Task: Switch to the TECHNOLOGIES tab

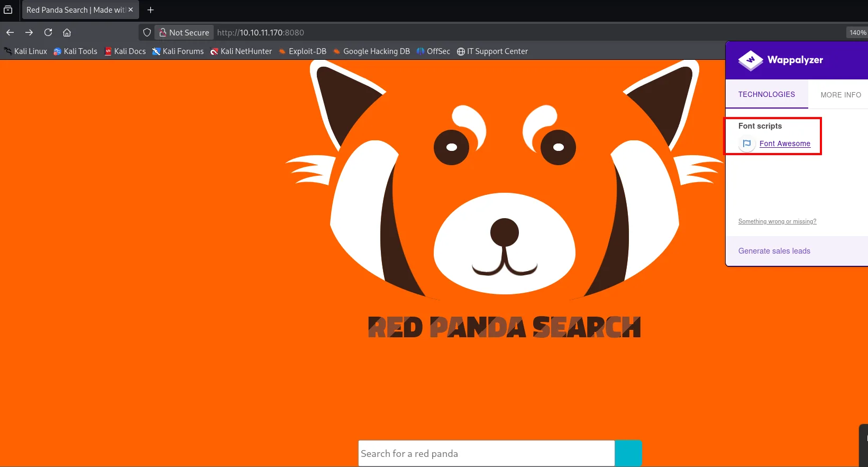Action: (x=766, y=94)
